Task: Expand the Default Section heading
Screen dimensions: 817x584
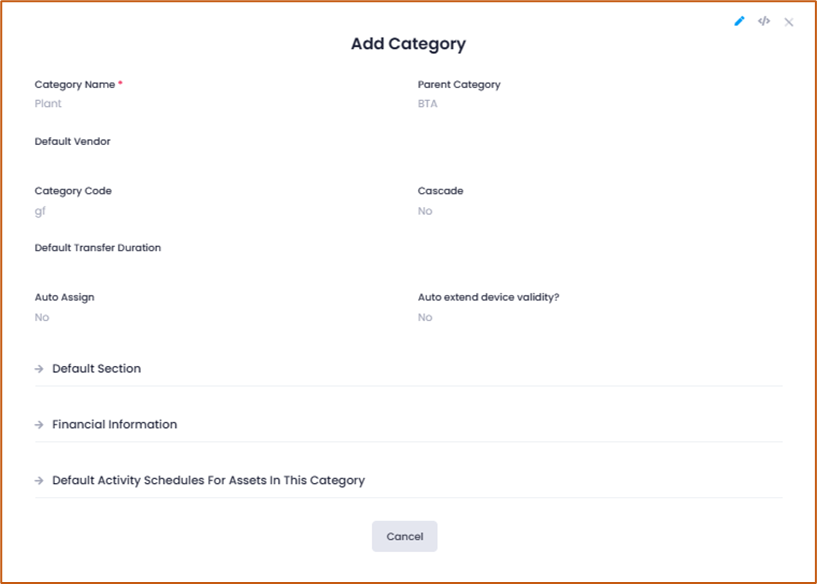Action: click(x=96, y=368)
